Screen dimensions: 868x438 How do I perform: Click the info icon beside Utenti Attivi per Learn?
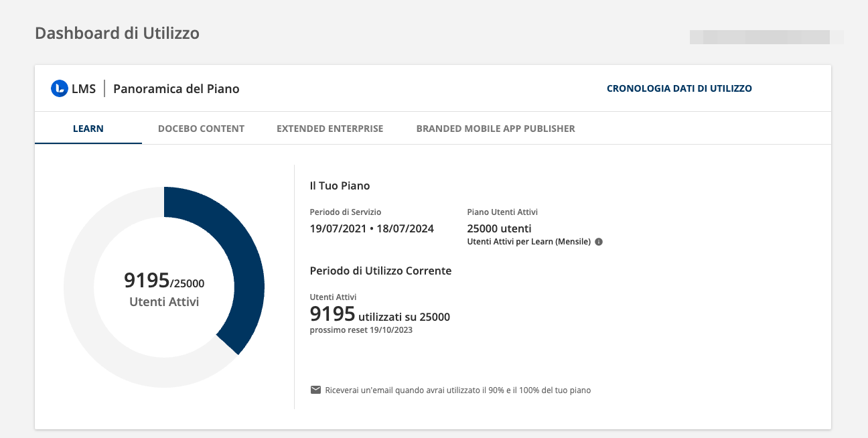[x=599, y=242]
